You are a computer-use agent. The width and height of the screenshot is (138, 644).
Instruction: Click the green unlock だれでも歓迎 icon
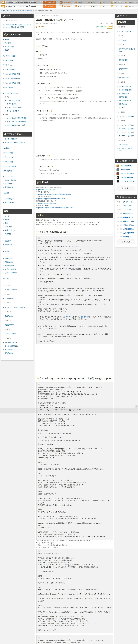96,27
